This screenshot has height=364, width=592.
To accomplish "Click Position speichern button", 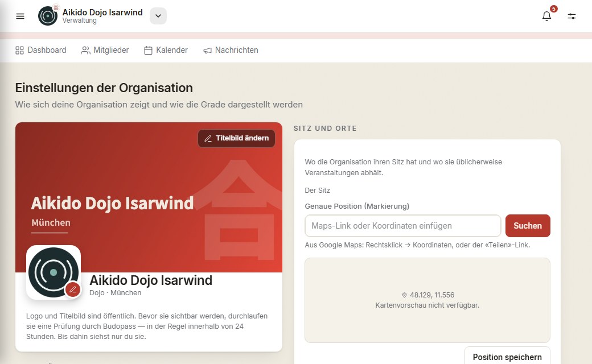I will (507, 357).
